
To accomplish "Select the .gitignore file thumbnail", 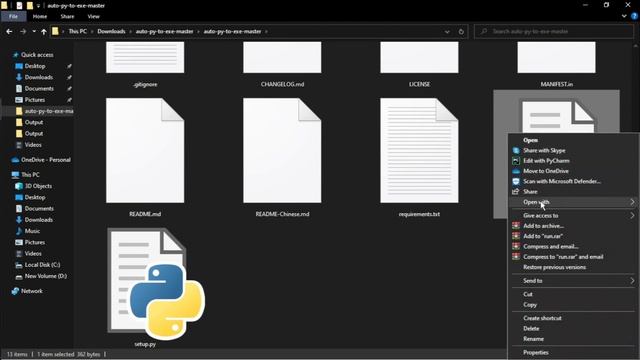I will point(145,58).
